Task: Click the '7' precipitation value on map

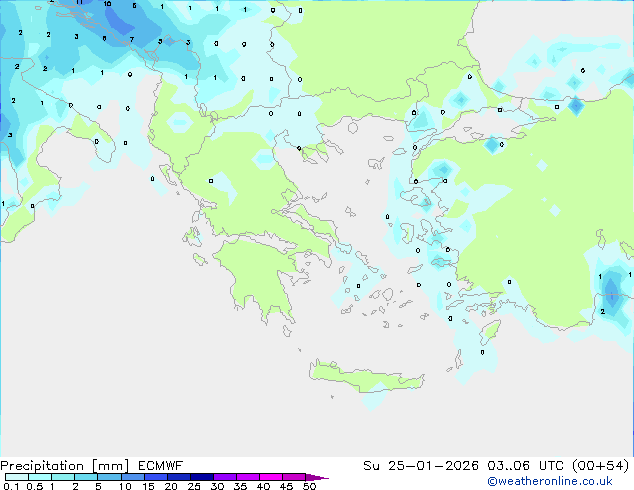Action: coord(132,40)
